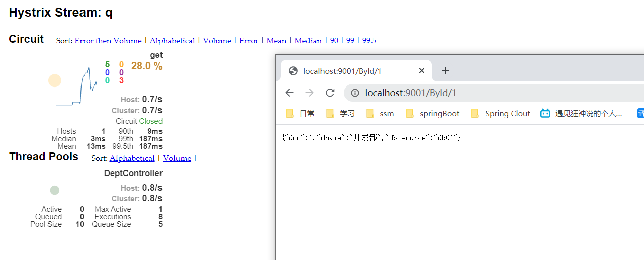Click the browser back arrow

pyautogui.click(x=289, y=93)
